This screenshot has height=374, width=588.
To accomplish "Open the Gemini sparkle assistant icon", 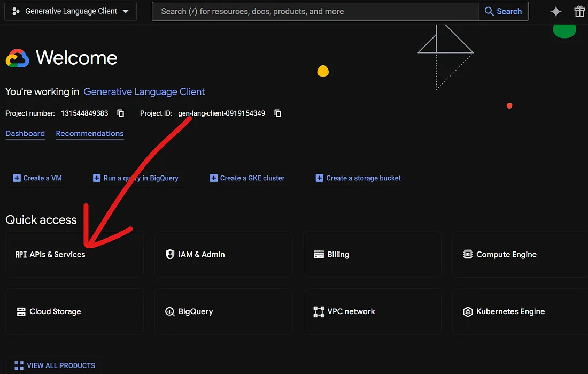I will tap(556, 12).
